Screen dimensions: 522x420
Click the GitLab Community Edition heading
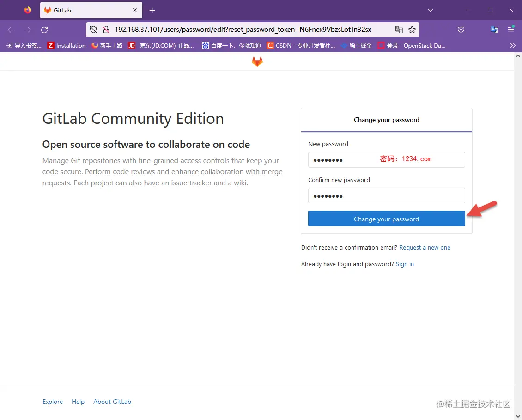point(133,119)
